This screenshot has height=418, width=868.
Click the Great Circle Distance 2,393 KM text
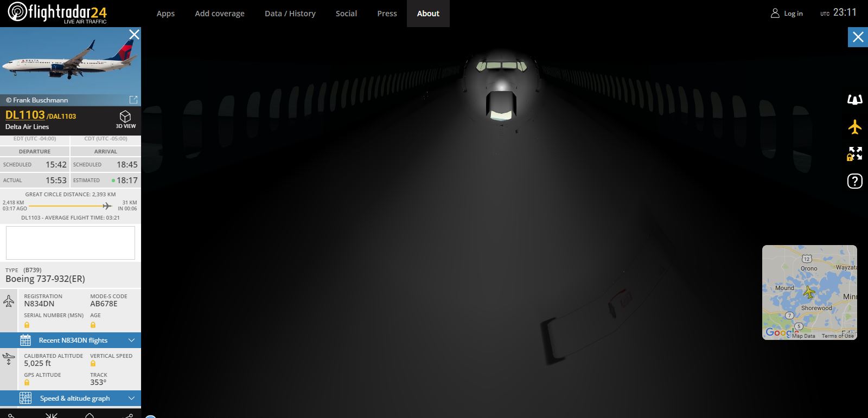[x=71, y=194]
